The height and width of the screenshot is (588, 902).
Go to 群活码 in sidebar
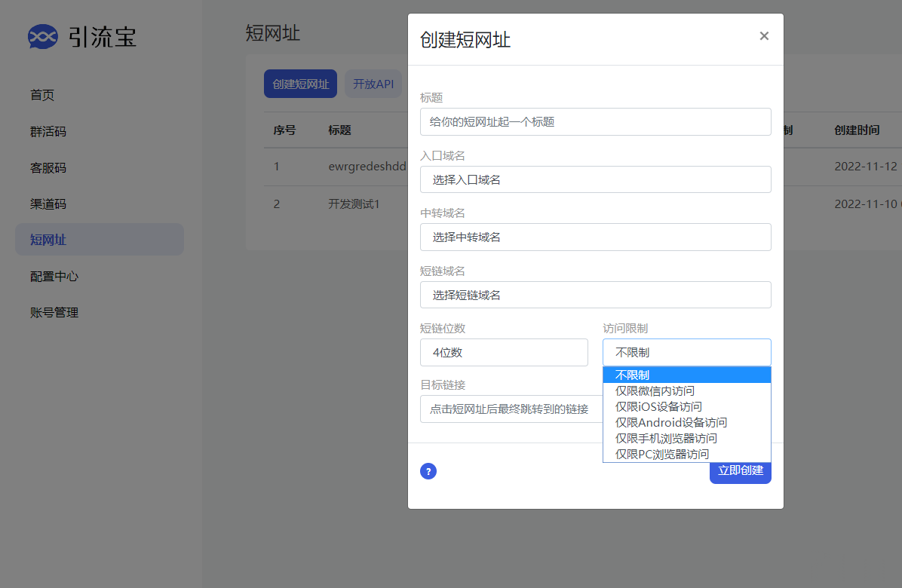tap(48, 131)
